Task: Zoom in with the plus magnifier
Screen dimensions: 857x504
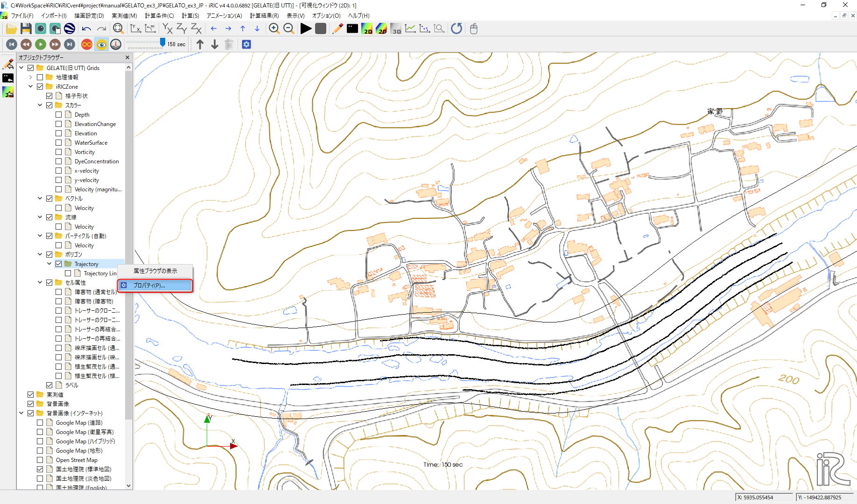Action: click(x=274, y=29)
